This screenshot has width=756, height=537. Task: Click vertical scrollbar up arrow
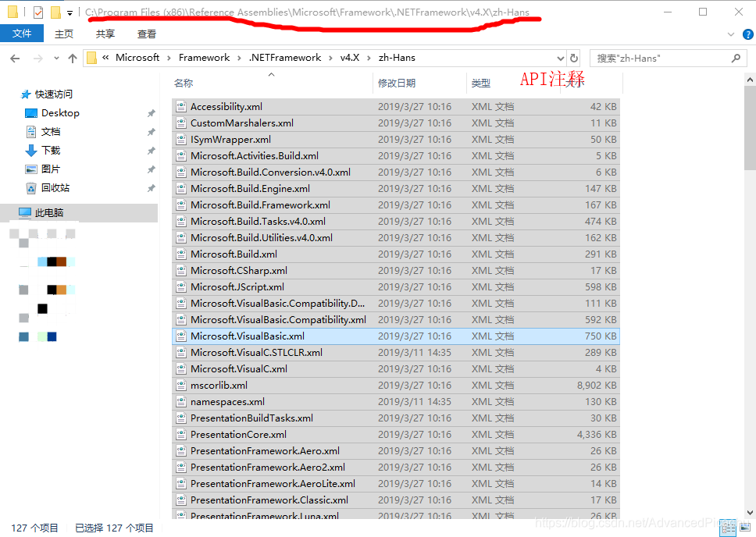751,80
